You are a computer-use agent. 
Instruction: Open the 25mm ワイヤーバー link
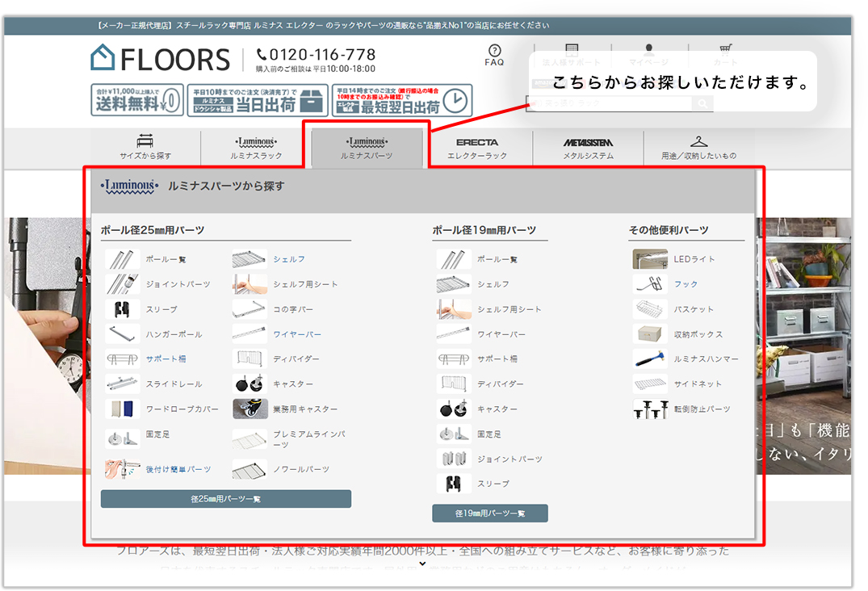click(296, 334)
